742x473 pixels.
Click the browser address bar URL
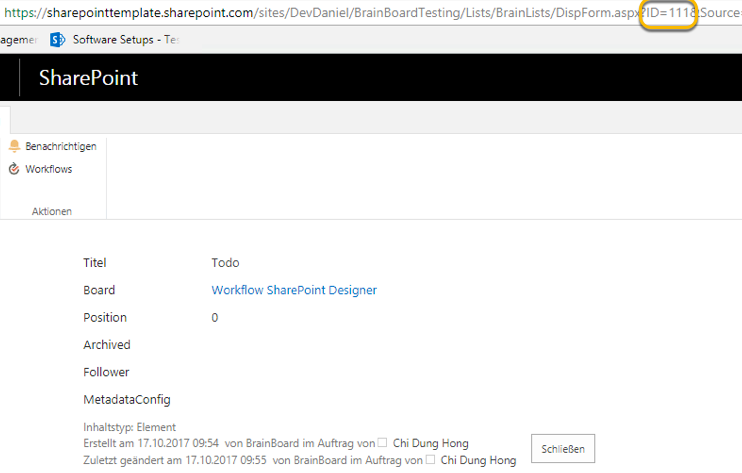[371, 13]
